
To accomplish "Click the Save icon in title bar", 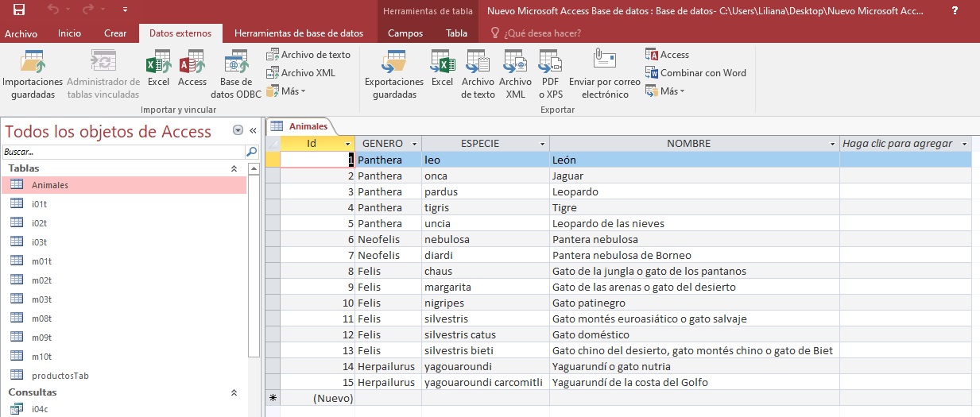I will 18,10.
